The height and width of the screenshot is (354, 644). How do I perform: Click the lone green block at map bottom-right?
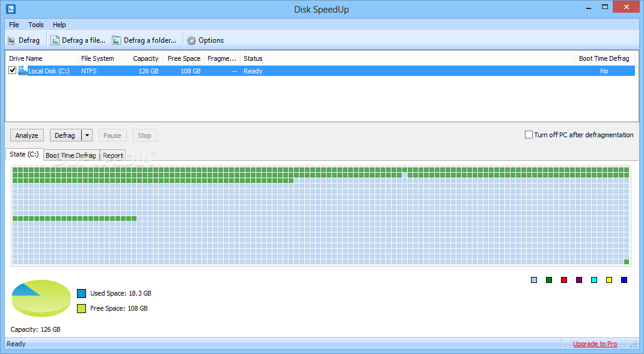(x=627, y=262)
